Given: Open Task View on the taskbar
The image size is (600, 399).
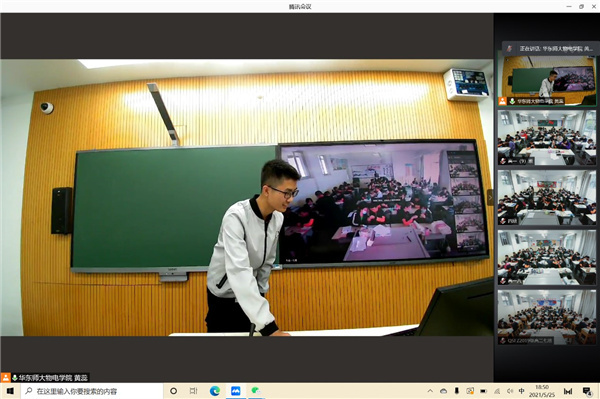Looking at the screenshot, I should (x=193, y=391).
